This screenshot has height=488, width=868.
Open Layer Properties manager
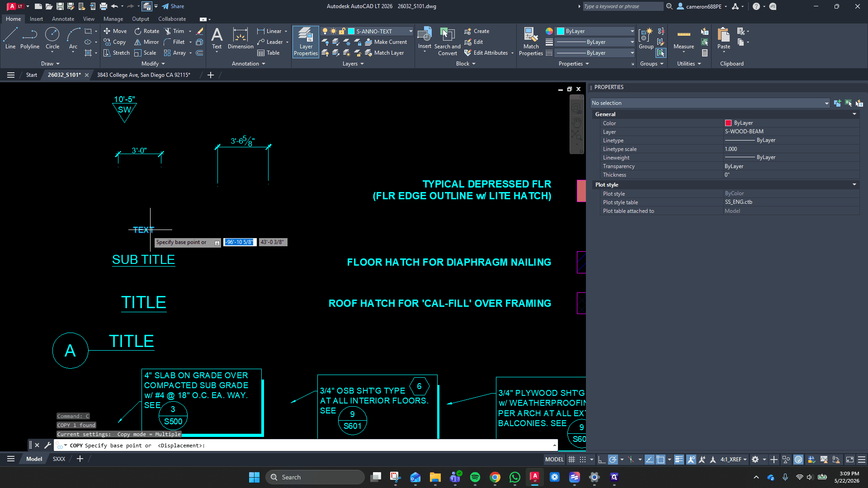click(x=306, y=41)
